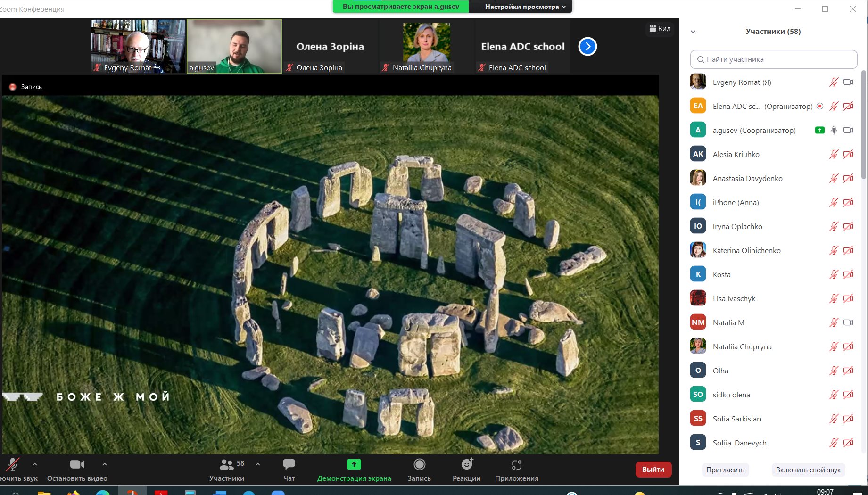This screenshot has width=868, height=495.
Task: Expand video options arrow beside camera
Action: [105, 464]
